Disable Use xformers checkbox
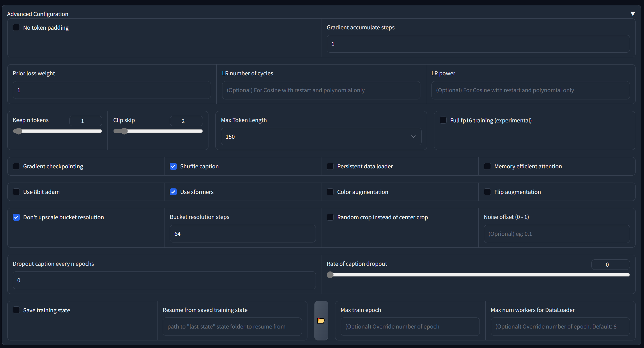 click(173, 192)
